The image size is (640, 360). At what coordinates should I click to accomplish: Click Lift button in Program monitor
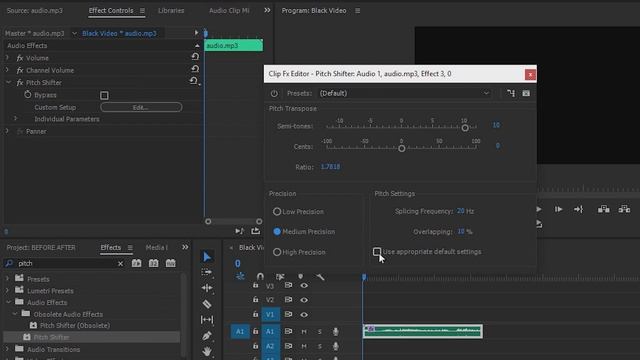pyautogui.click(x=604, y=209)
